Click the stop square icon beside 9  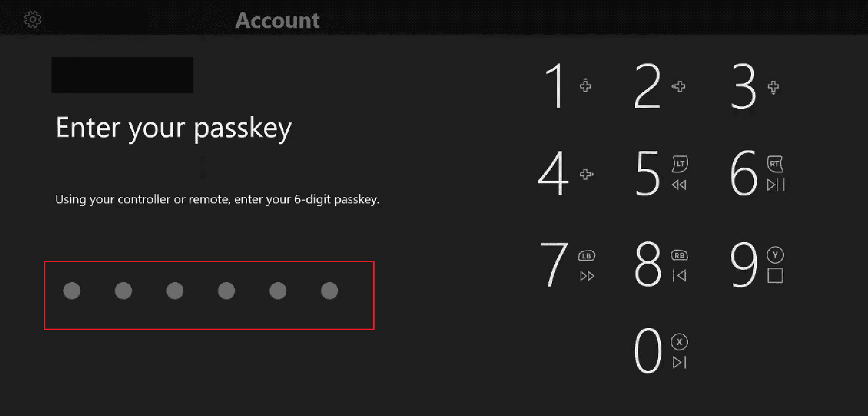tap(775, 276)
